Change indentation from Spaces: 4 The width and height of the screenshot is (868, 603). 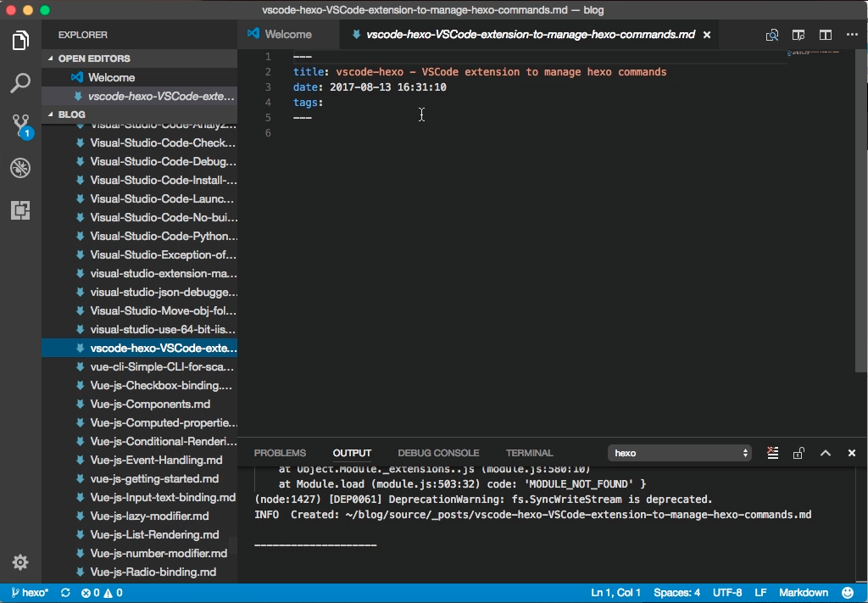(x=676, y=593)
